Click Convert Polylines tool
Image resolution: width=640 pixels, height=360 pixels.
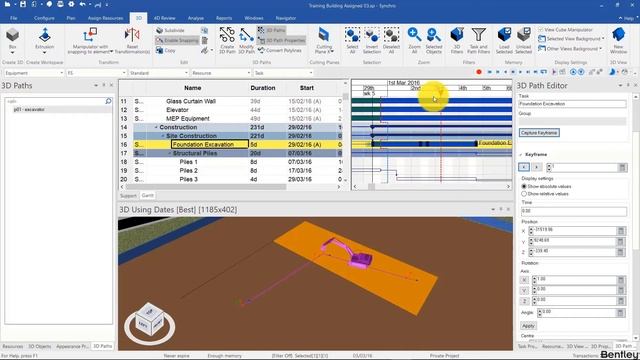pyautogui.click(x=280, y=51)
